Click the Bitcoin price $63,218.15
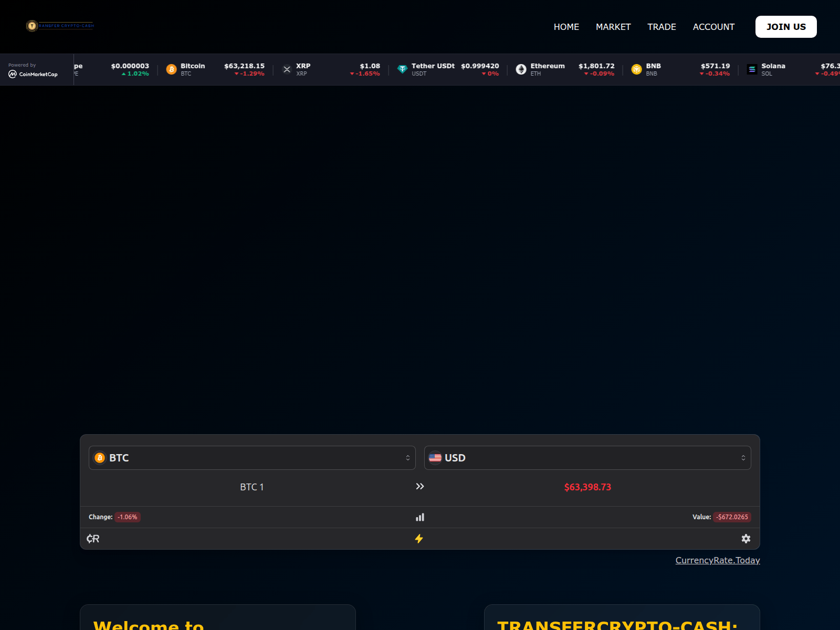840x630 pixels. (x=244, y=66)
